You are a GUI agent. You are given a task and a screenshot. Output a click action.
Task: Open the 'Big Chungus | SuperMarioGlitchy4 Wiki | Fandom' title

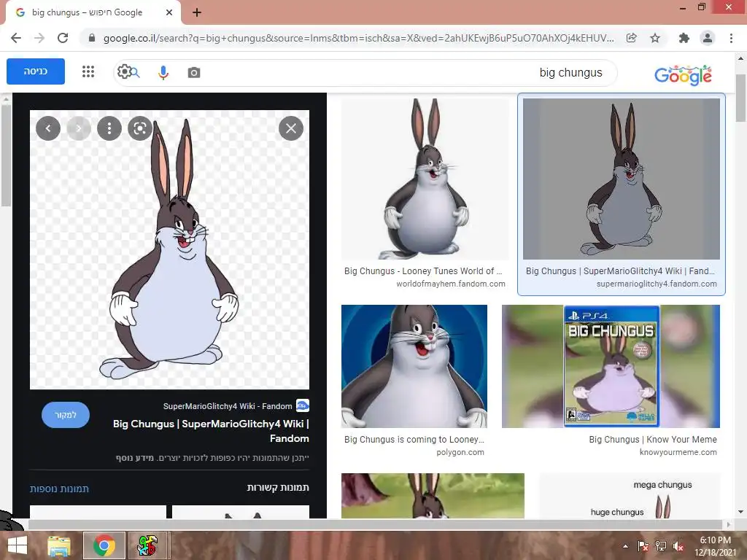211,431
